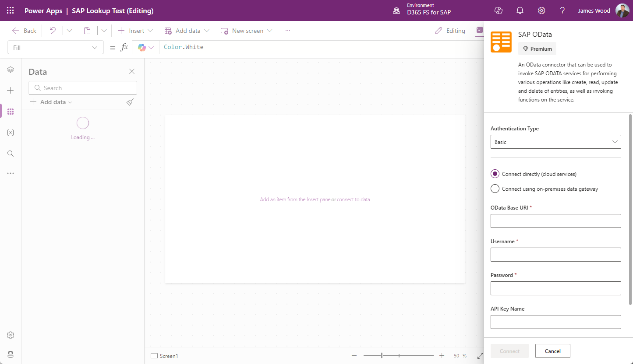The width and height of the screenshot is (633, 364).
Task: Open the notifications bell
Action: [520, 10]
